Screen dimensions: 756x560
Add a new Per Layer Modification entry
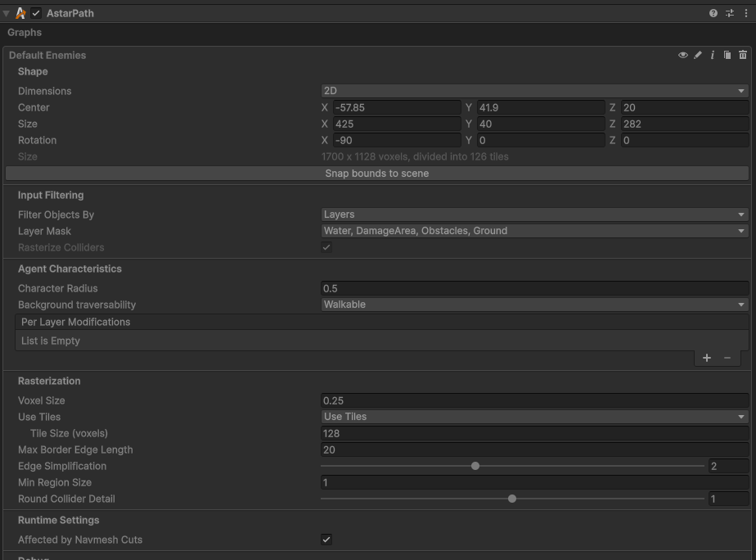click(x=707, y=358)
